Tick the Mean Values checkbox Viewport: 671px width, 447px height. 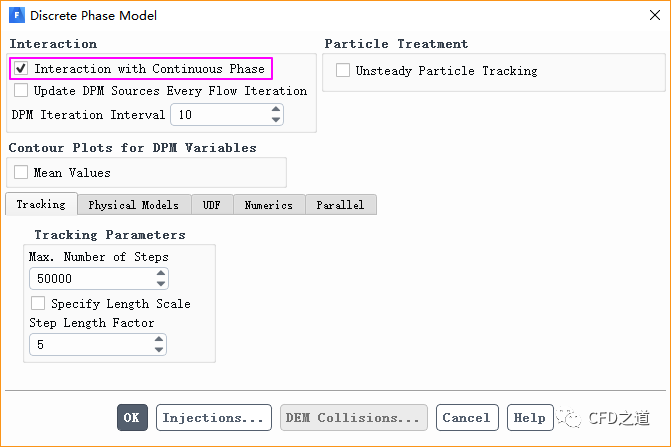(x=21, y=173)
